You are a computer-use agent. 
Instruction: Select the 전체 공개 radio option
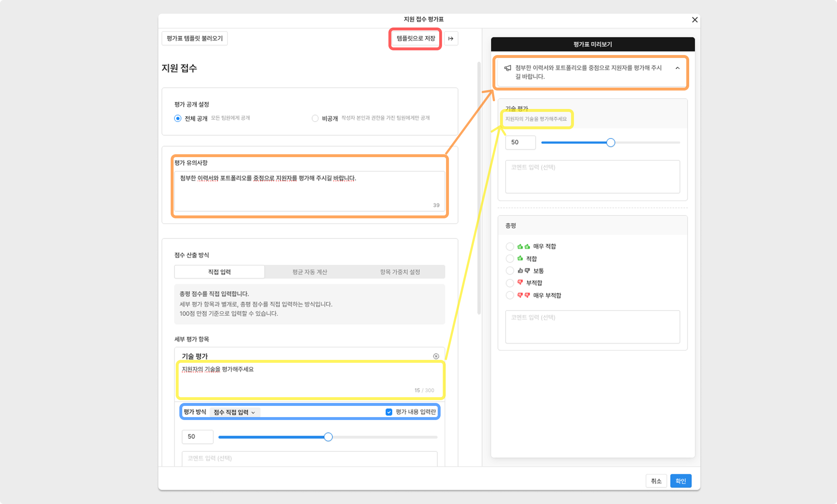[x=178, y=118]
